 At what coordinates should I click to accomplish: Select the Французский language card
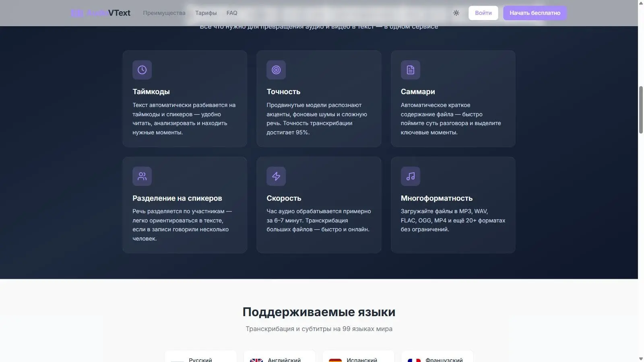(x=438, y=356)
